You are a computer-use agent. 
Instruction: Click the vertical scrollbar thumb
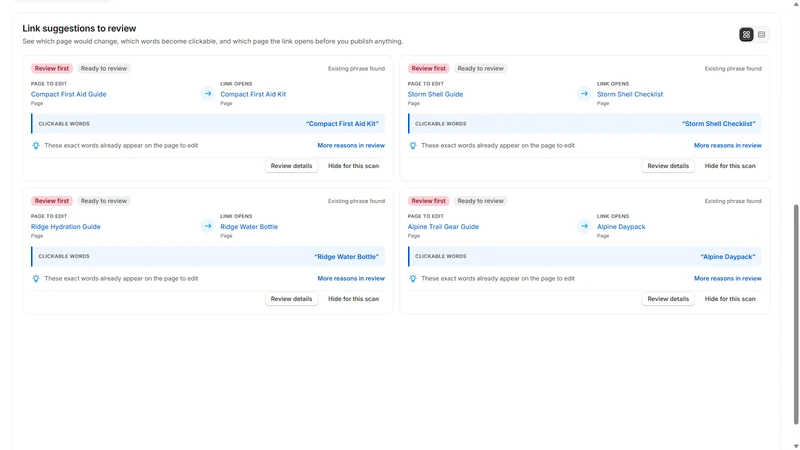796,314
